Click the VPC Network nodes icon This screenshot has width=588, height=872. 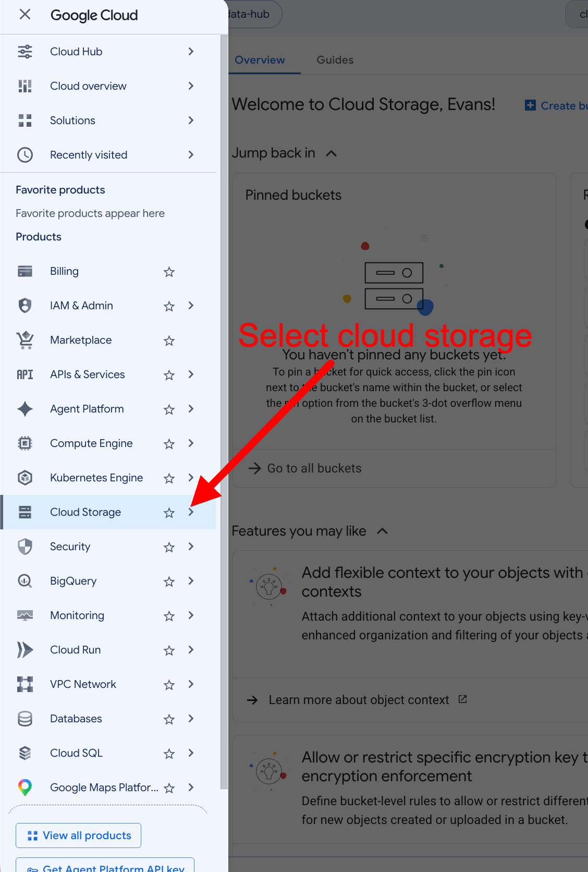click(25, 684)
